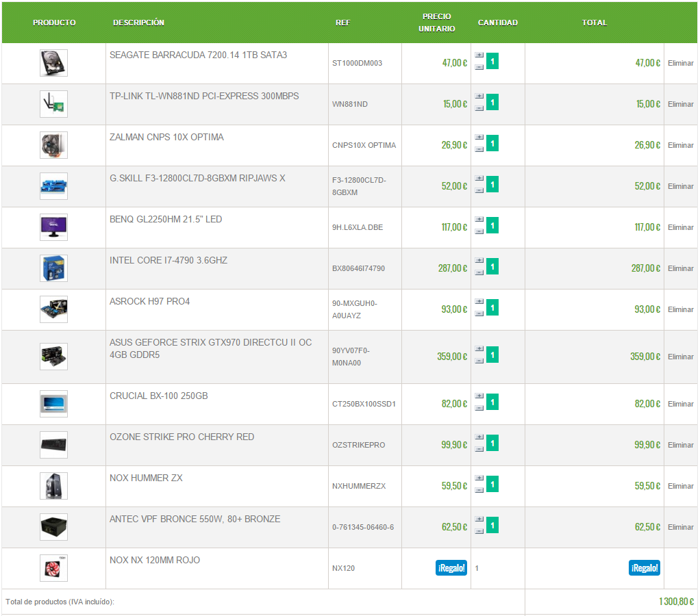Click quantity field for Intel Core i7-4790
Screen dimensions: 700x616
point(492,266)
